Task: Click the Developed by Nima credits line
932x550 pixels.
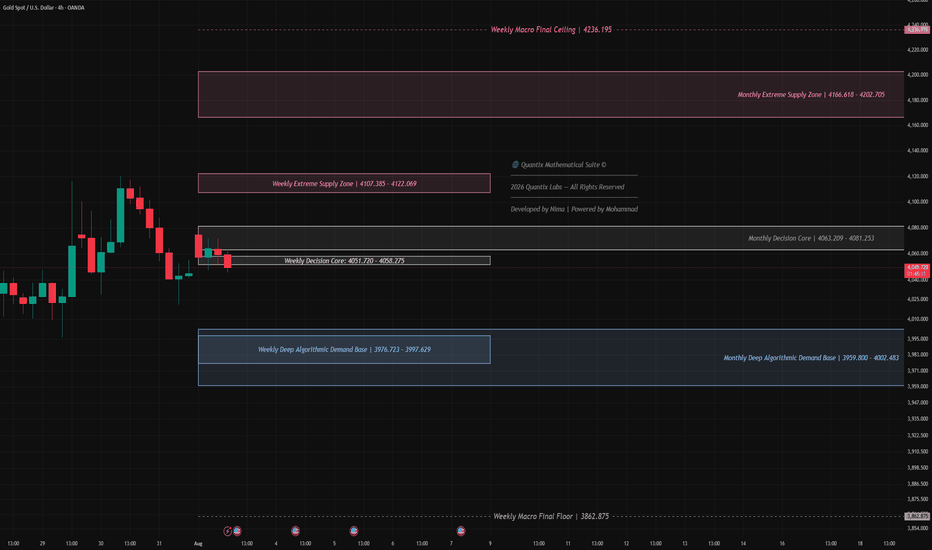Action: coord(574,209)
